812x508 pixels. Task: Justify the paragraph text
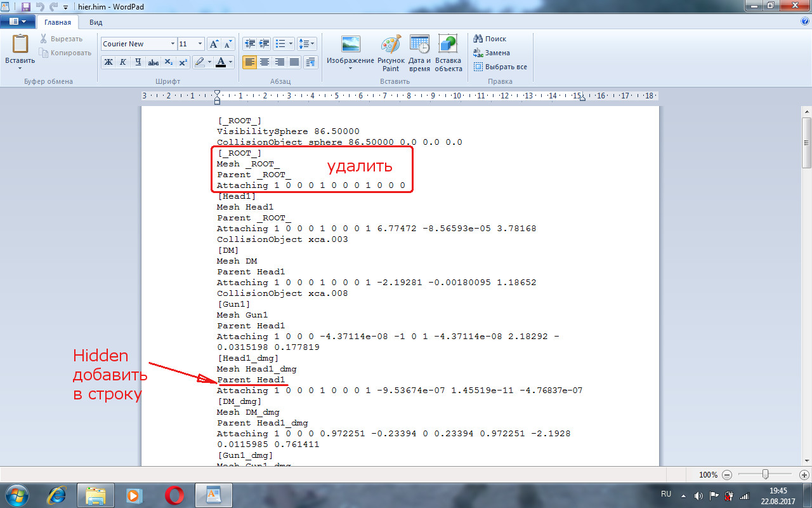[x=294, y=62]
